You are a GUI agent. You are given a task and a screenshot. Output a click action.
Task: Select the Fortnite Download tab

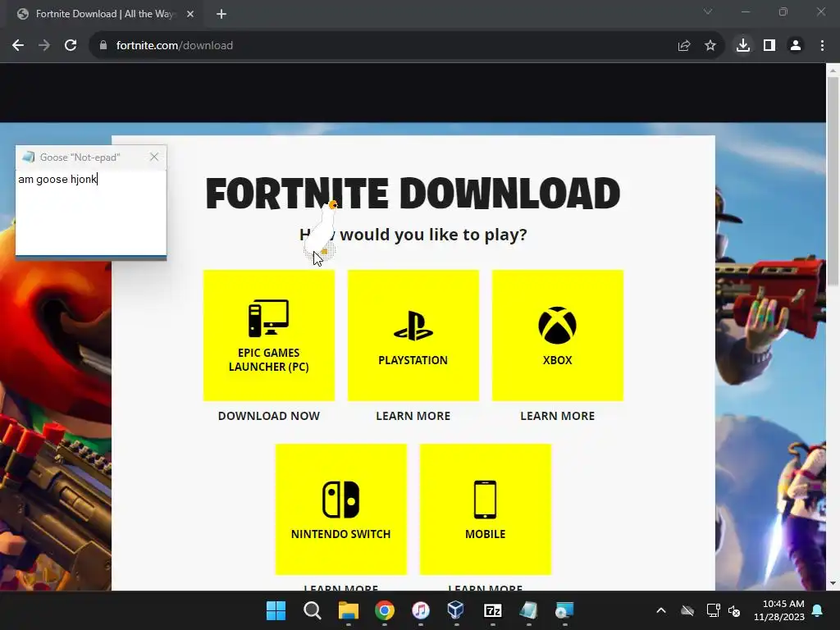[104, 14]
